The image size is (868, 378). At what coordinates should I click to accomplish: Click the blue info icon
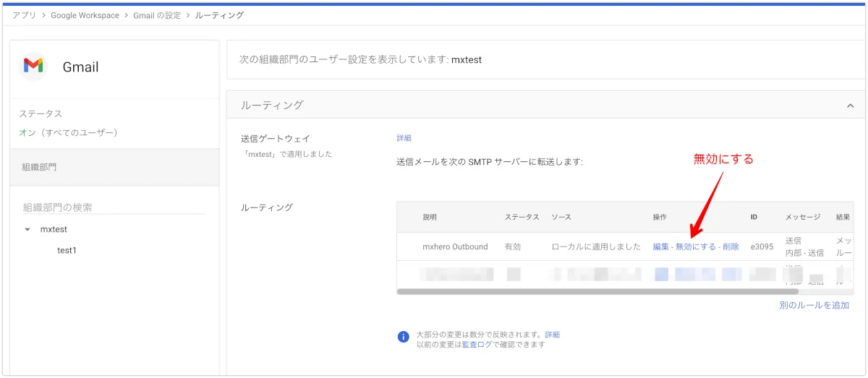[404, 337]
